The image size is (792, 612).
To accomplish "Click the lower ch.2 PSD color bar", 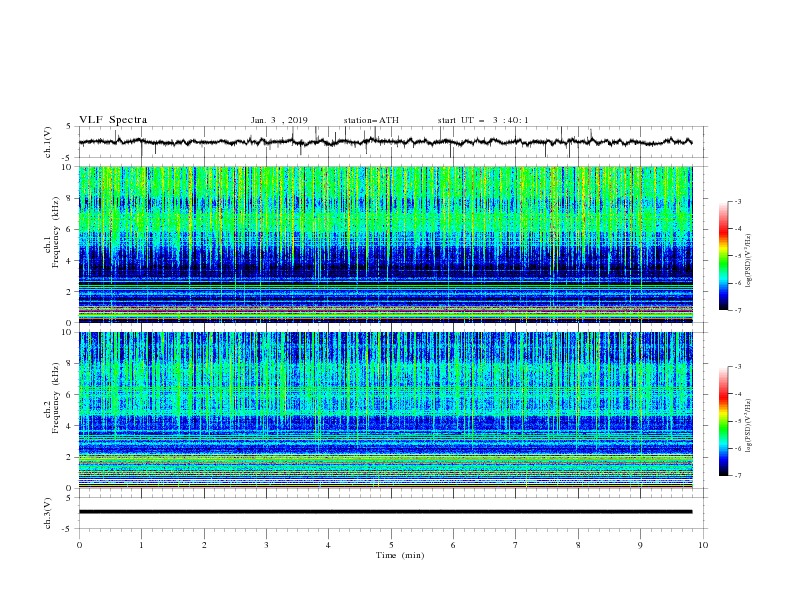I will coord(723,421).
